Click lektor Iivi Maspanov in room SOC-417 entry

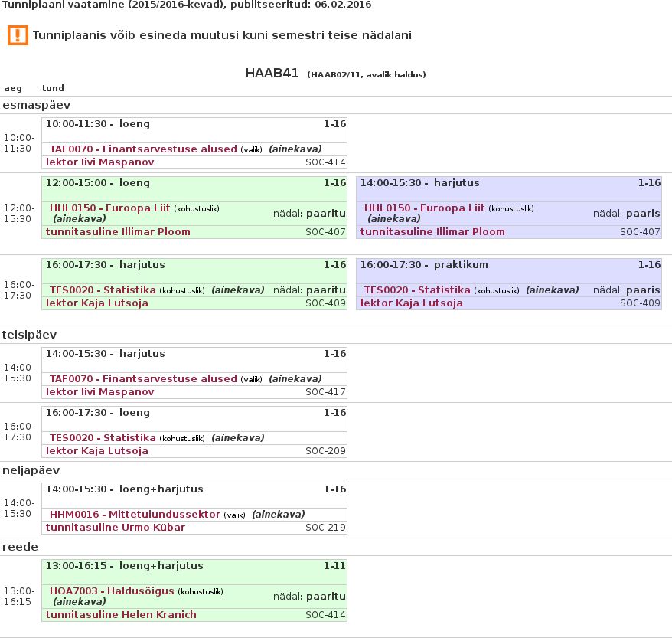tap(99, 392)
